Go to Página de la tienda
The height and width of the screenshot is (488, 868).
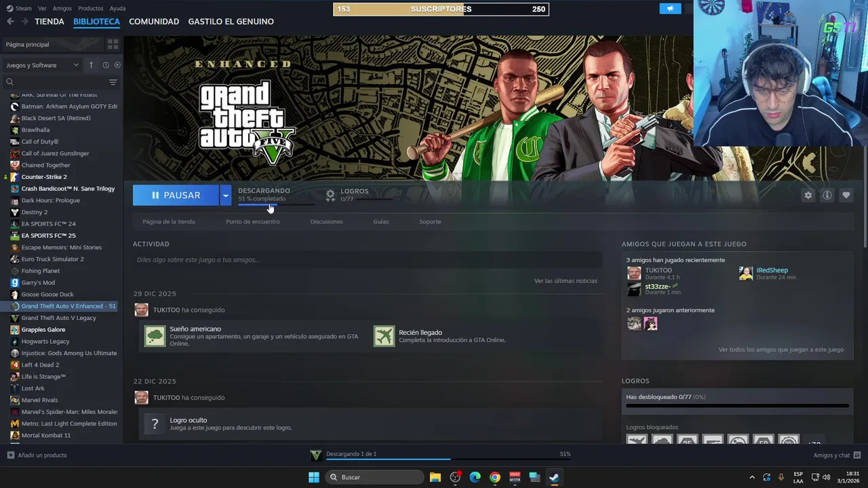(x=169, y=222)
